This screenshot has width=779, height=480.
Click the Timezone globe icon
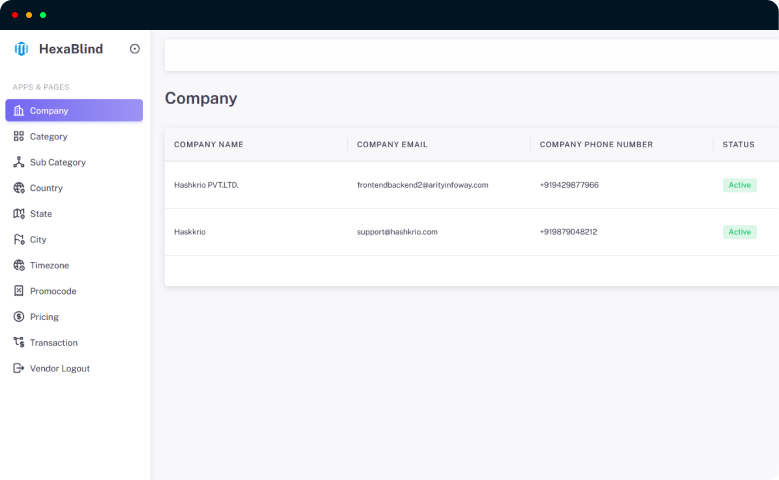click(x=19, y=266)
